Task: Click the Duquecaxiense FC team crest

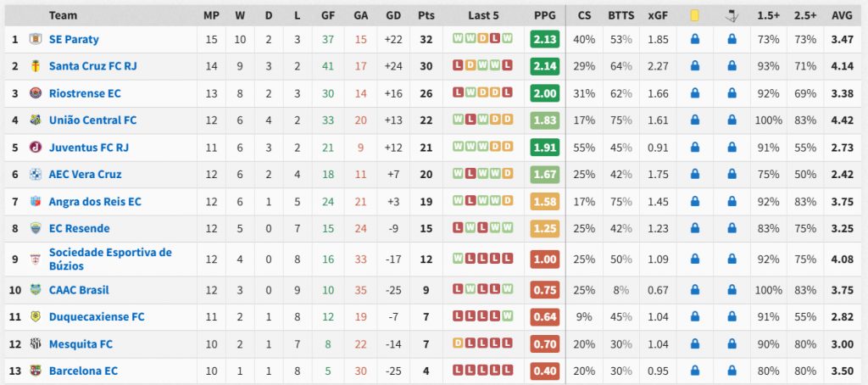Action: click(35, 317)
